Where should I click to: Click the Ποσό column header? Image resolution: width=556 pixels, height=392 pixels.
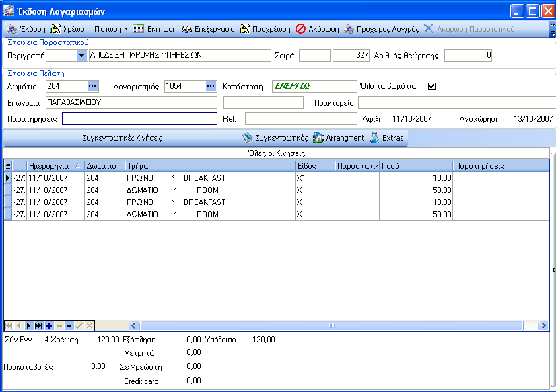(416, 165)
